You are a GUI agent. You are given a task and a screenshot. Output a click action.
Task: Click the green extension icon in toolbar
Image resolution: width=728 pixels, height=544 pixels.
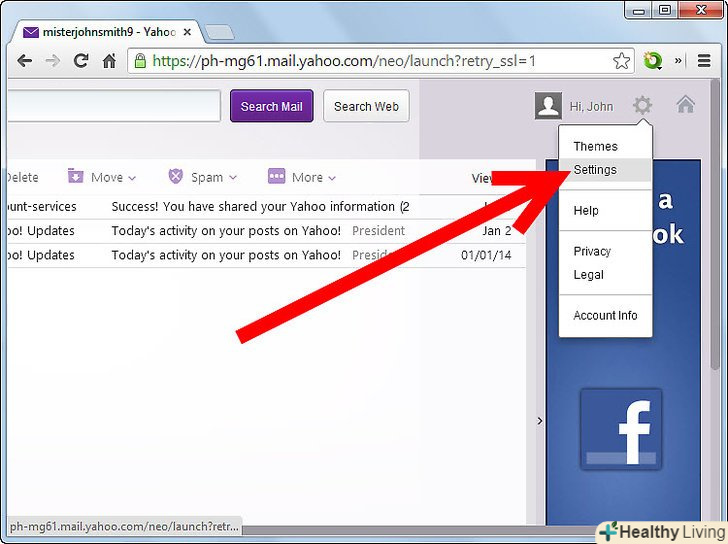coord(652,61)
